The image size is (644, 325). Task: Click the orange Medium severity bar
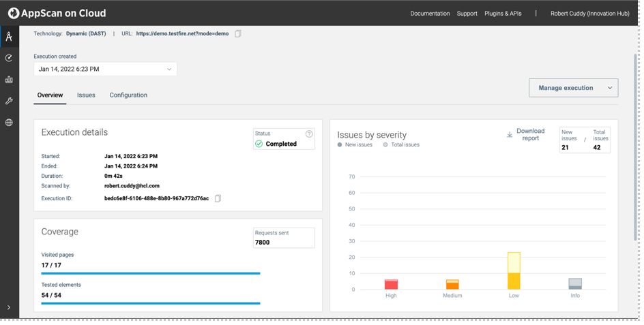(452, 284)
